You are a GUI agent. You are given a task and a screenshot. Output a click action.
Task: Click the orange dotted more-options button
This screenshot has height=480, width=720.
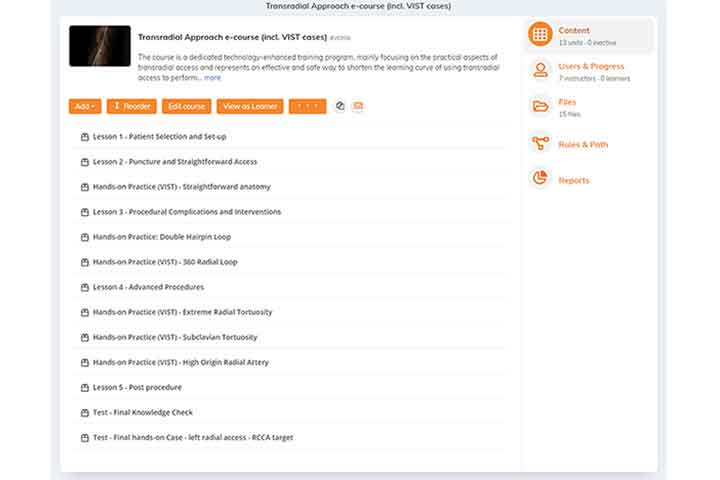[x=308, y=106]
